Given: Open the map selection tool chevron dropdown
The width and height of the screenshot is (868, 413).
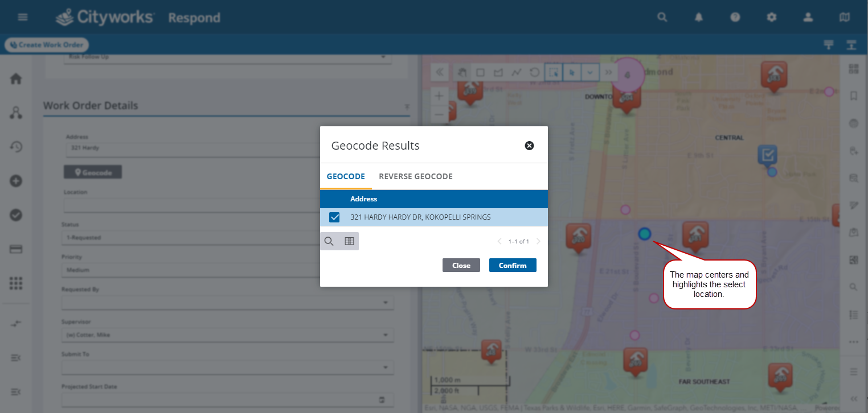Looking at the screenshot, I should click(590, 72).
